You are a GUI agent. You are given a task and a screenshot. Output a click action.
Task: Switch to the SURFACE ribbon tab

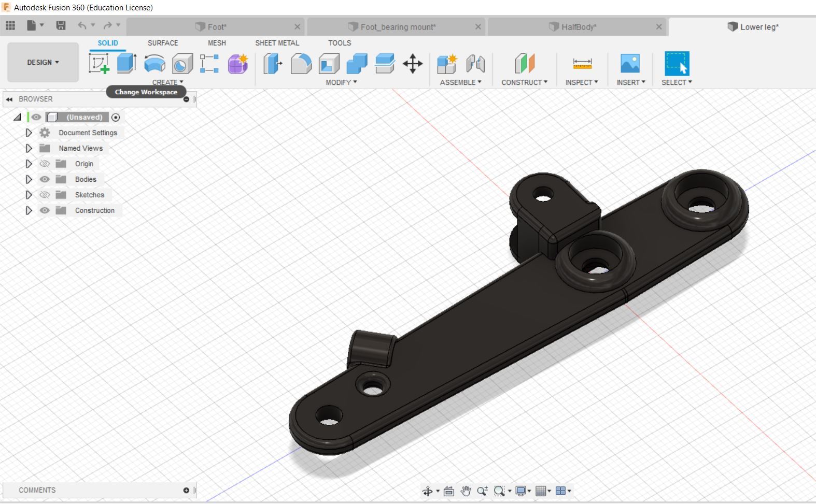162,43
